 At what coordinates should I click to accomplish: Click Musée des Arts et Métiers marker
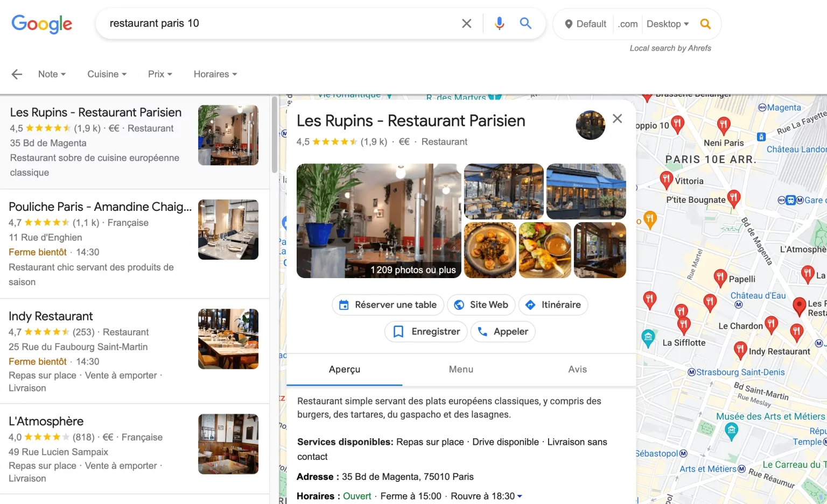tap(731, 431)
